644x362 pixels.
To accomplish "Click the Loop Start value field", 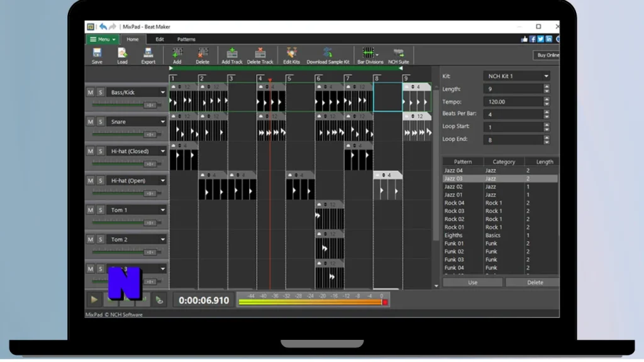I will 513,127.
